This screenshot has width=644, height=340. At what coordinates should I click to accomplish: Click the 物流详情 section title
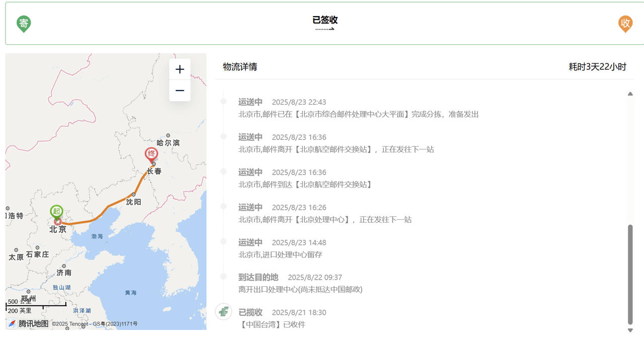pos(240,67)
